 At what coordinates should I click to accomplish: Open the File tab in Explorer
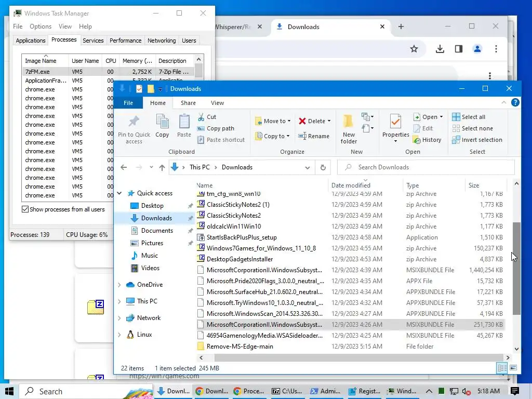128,102
